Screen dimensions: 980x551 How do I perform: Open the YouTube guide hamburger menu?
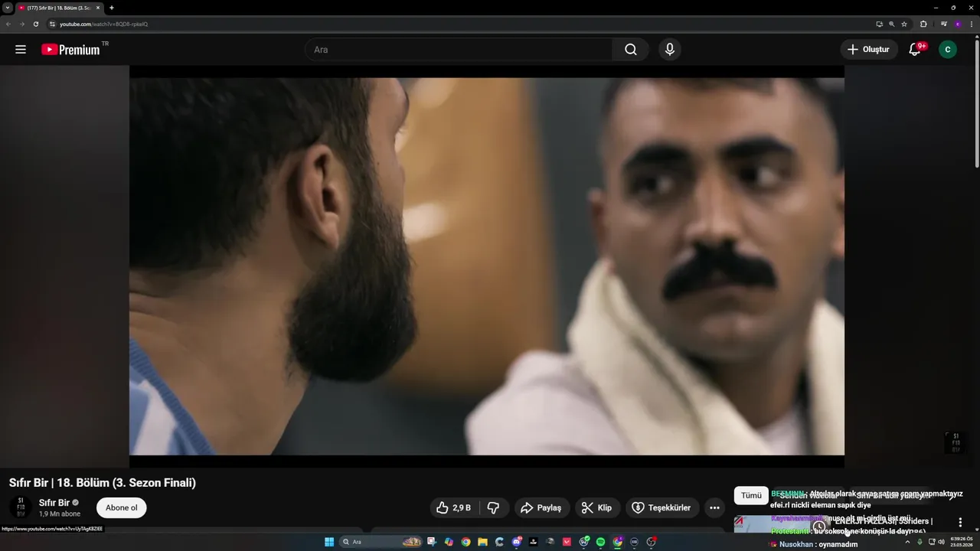point(21,50)
